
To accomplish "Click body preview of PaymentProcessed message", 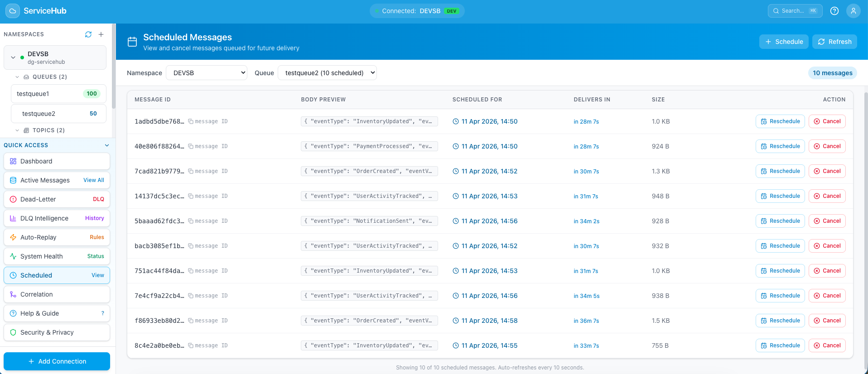I will point(369,146).
